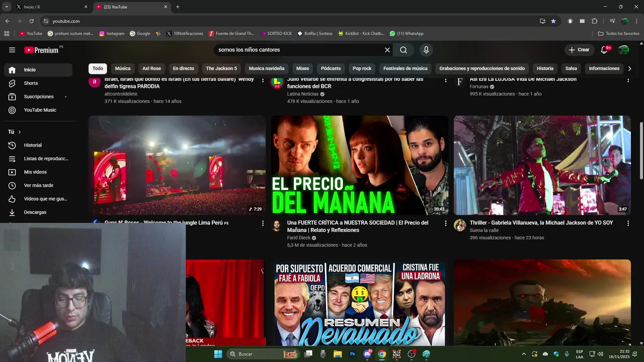Open Mis videos in the sidebar
The width and height of the screenshot is (644, 362).
(38, 172)
